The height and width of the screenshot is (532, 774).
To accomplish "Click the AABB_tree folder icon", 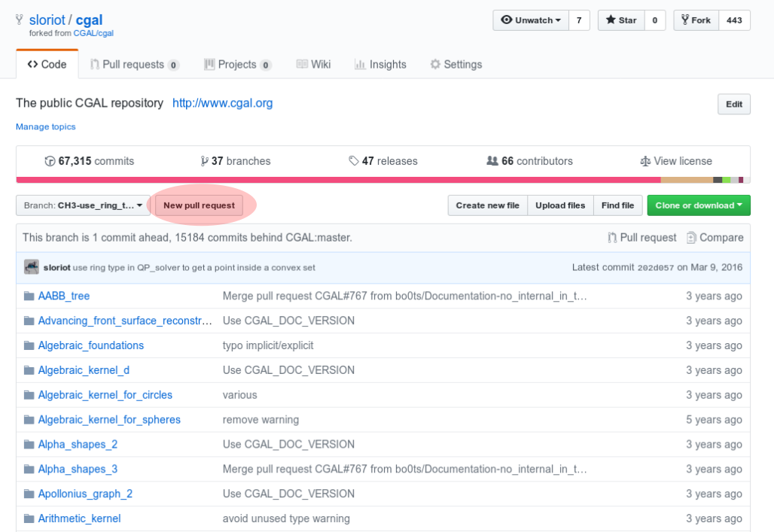I will tap(29, 296).
